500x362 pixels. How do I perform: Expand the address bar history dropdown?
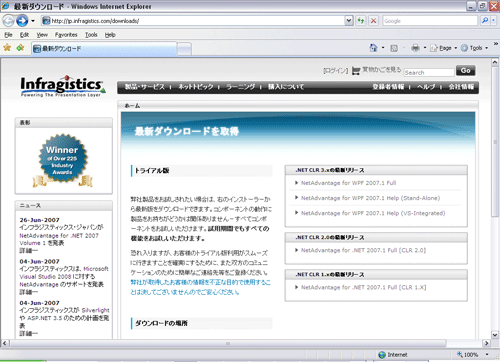click(349, 21)
